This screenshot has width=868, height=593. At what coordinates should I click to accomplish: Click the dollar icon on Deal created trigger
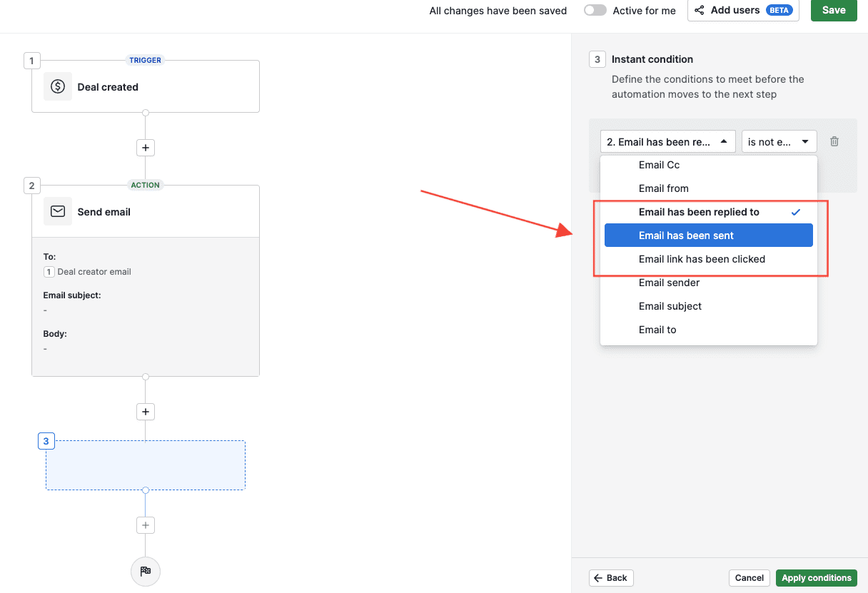pyautogui.click(x=58, y=86)
